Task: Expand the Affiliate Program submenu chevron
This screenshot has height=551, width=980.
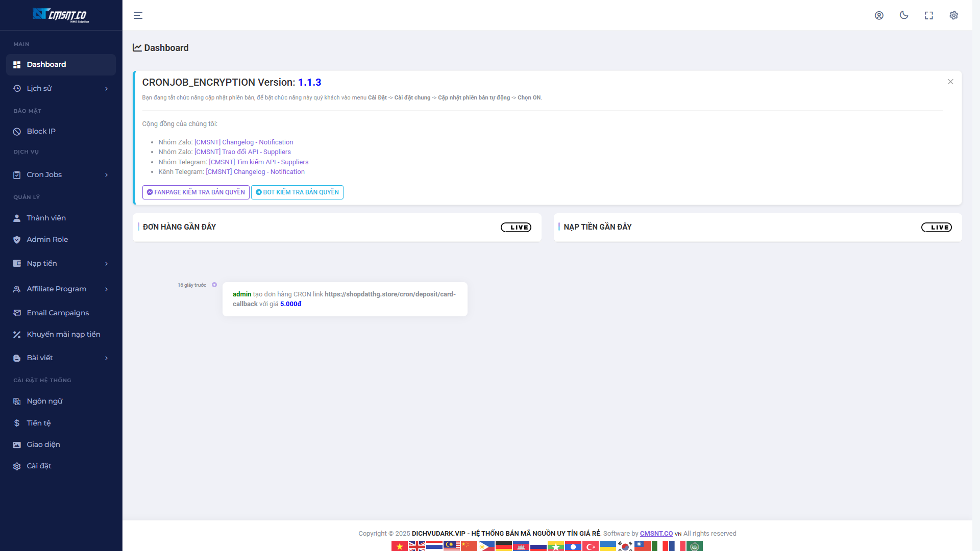Action: (x=106, y=289)
